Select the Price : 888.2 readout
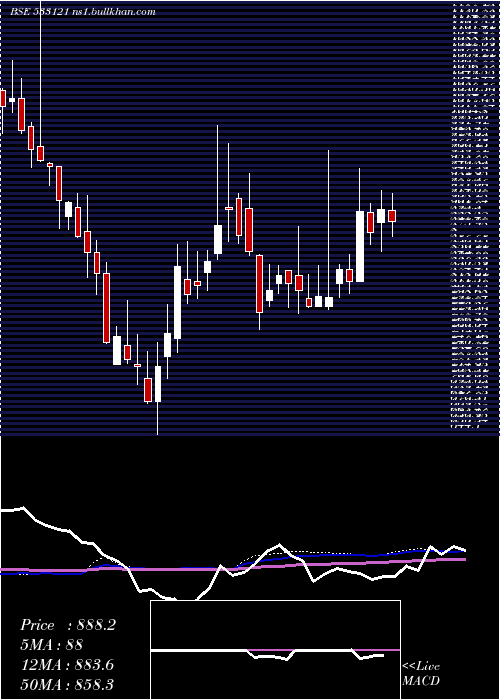500x700 pixels. (x=68, y=625)
